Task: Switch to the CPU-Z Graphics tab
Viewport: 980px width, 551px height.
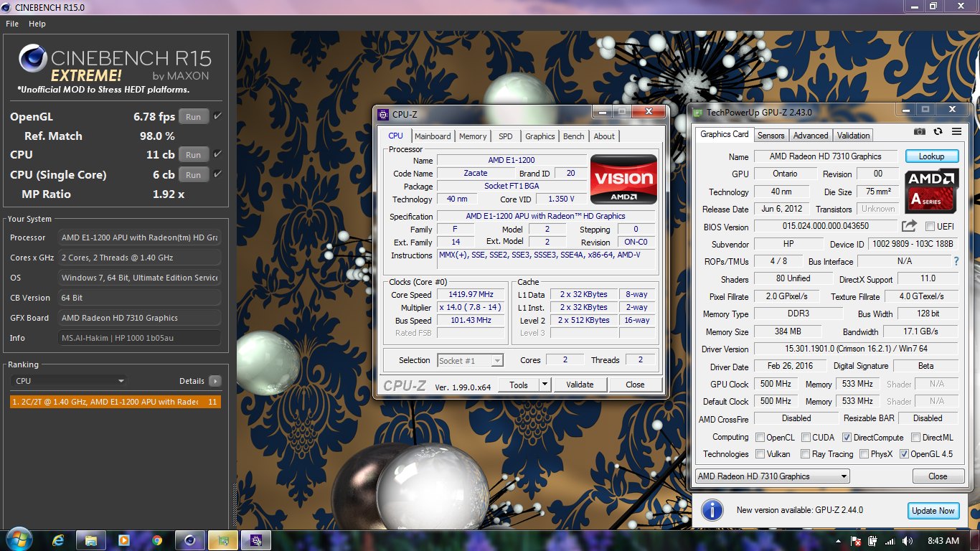Action: [x=540, y=136]
